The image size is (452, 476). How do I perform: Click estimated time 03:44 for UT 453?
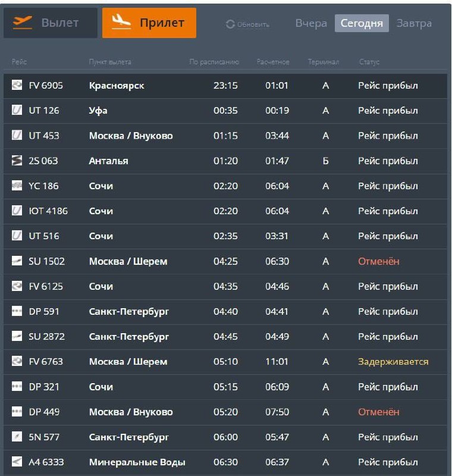pos(277,136)
